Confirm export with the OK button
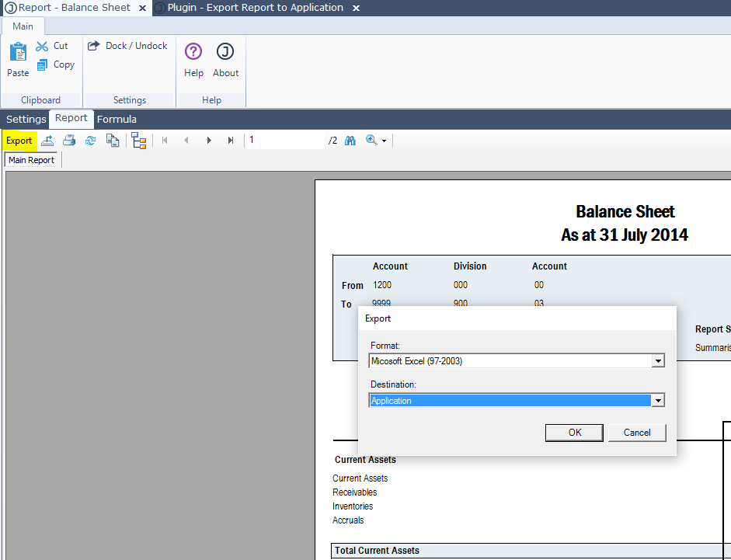Image resolution: width=731 pixels, height=560 pixels. (574, 433)
